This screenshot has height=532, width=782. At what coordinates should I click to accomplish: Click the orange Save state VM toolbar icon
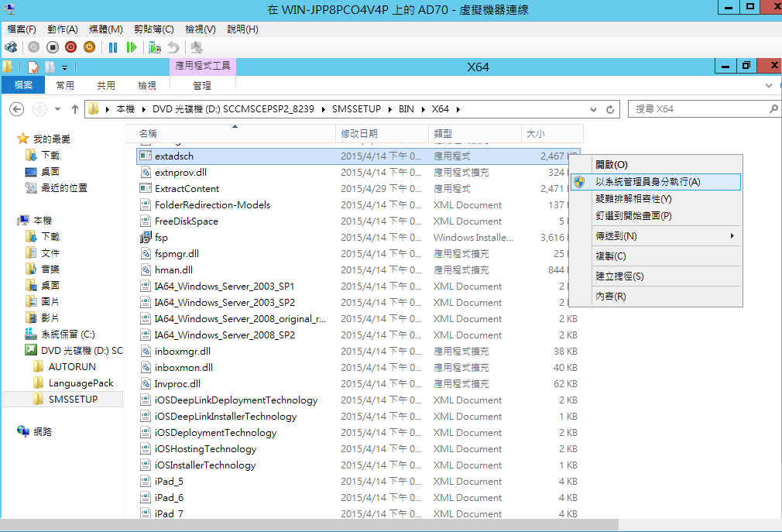pos(89,47)
